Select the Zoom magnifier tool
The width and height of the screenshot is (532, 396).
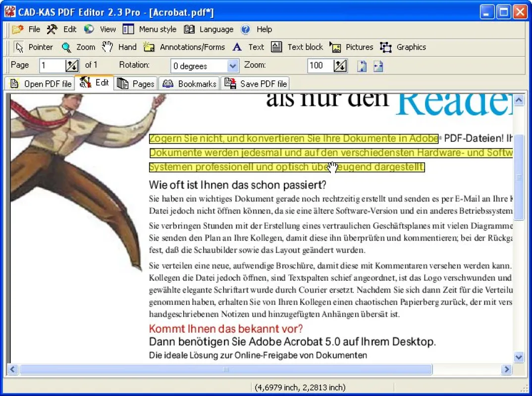(x=78, y=47)
